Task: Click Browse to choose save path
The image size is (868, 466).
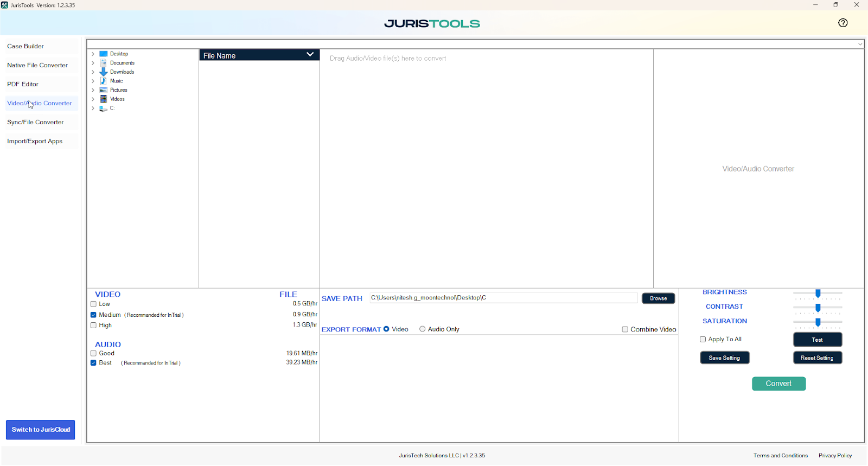Action: 658,298
